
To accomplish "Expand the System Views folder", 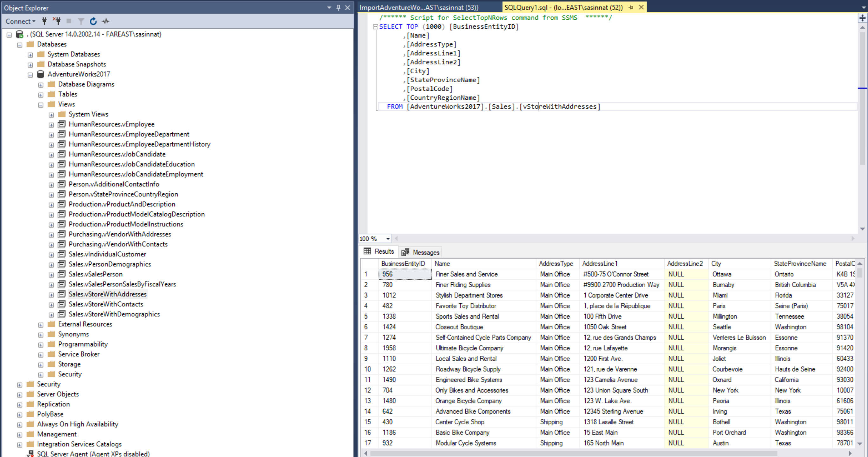I will pos(51,115).
